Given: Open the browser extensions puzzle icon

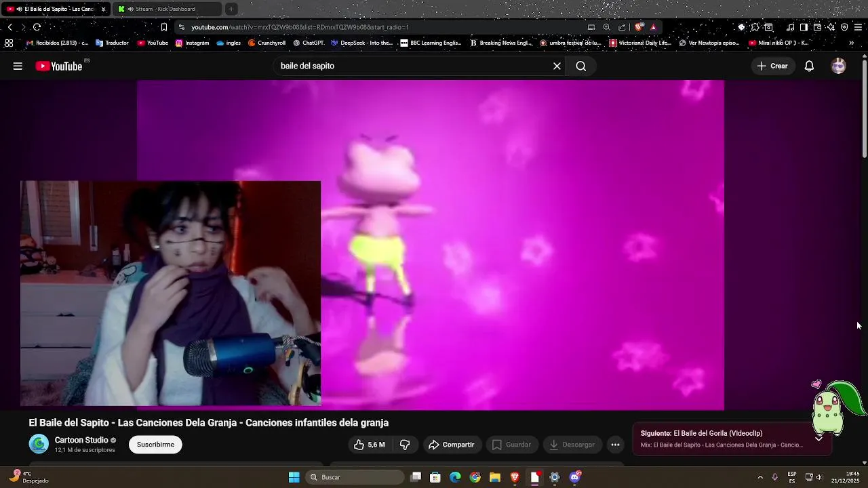Looking at the screenshot, I should tap(755, 27).
